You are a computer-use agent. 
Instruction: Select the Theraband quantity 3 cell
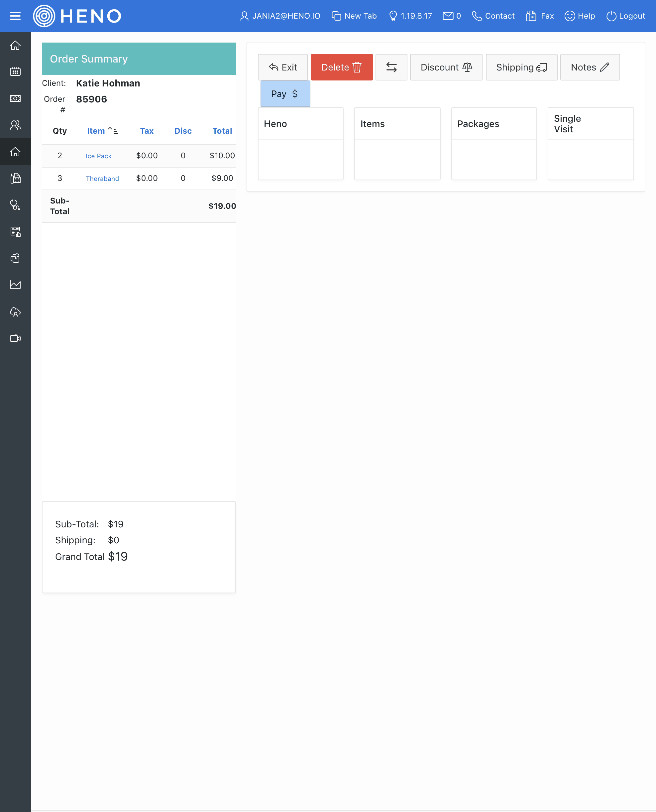point(60,179)
